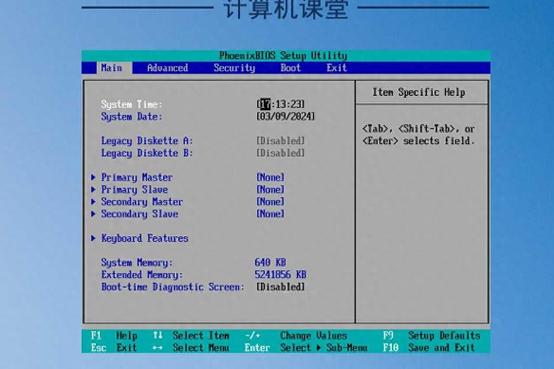
Task: Select the highlighted hour field of System Time
Action: coord(265,104)
